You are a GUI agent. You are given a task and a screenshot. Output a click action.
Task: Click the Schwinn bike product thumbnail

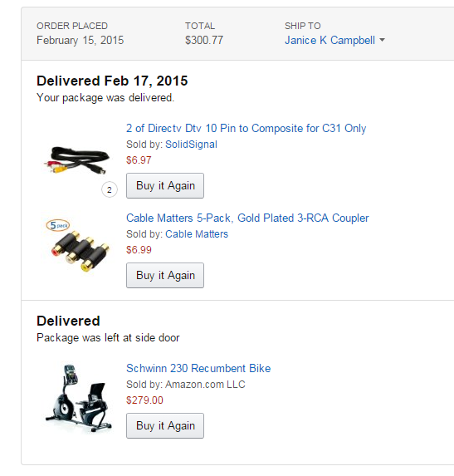(79, 398)
